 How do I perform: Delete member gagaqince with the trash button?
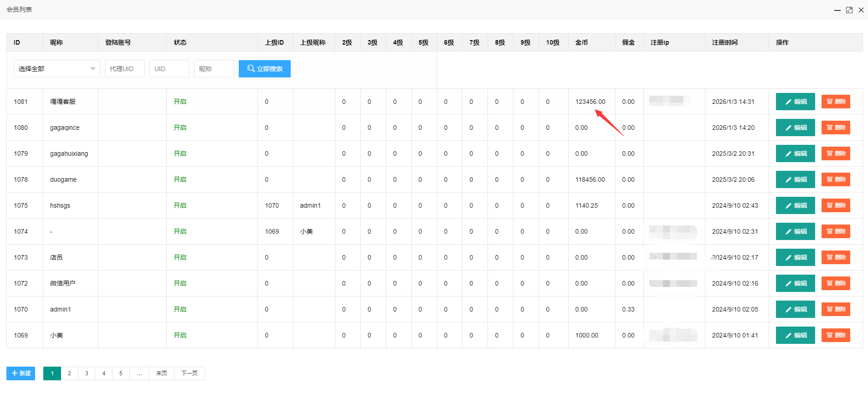tap(835, 128)
